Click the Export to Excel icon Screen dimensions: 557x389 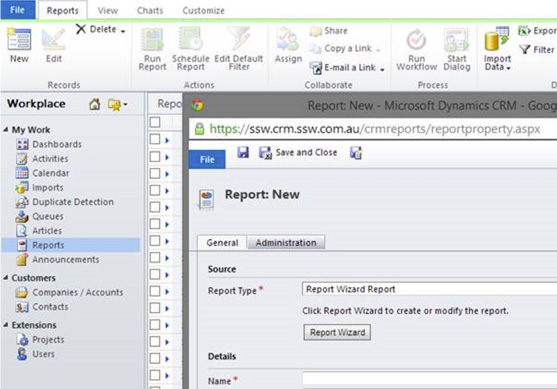pyautogui.click(x=524, y=31)
